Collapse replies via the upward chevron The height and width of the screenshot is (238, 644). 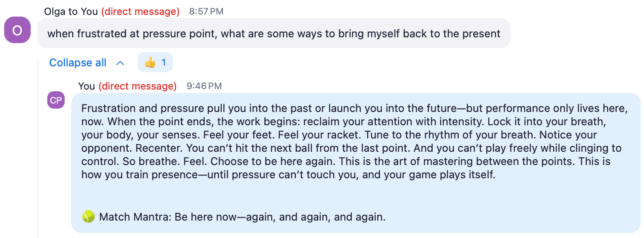pos(120,63)
